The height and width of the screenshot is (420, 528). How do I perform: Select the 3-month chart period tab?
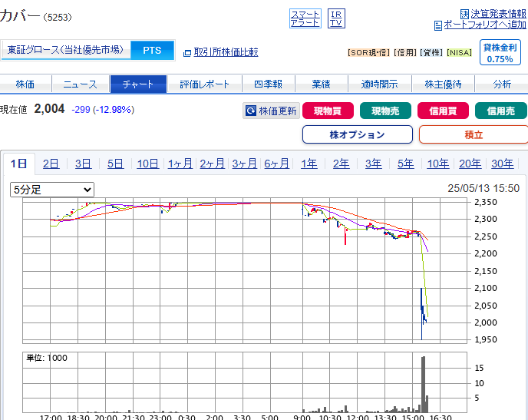(244, 164)
